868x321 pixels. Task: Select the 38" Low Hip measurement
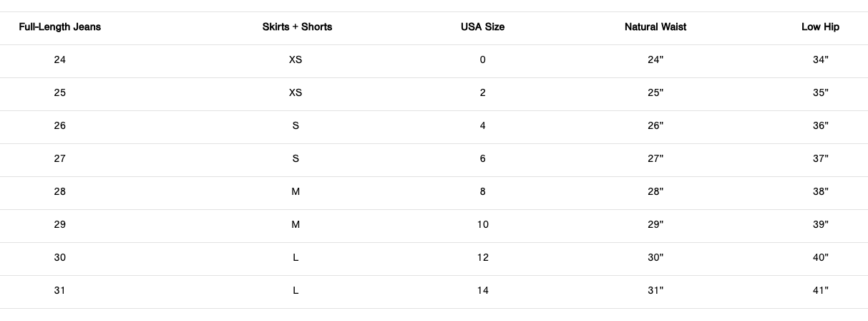(820, 192)
